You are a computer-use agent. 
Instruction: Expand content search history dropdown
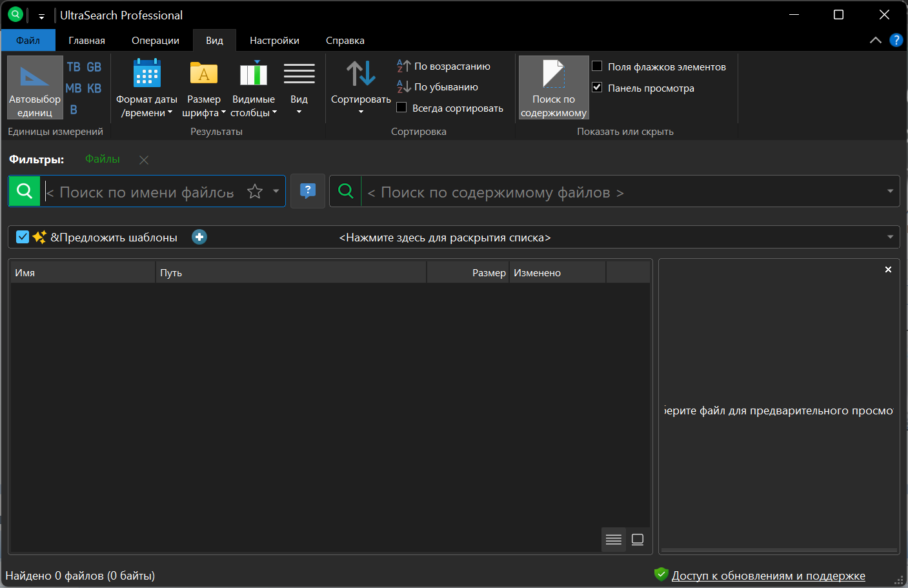click(890, 191)
